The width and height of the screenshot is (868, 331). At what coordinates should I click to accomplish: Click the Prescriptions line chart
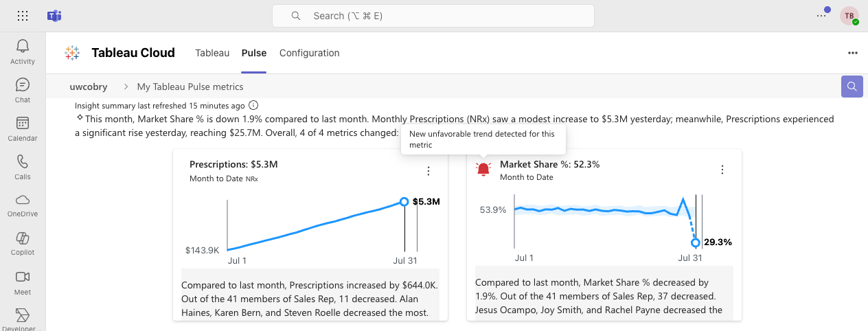[316, 225]
